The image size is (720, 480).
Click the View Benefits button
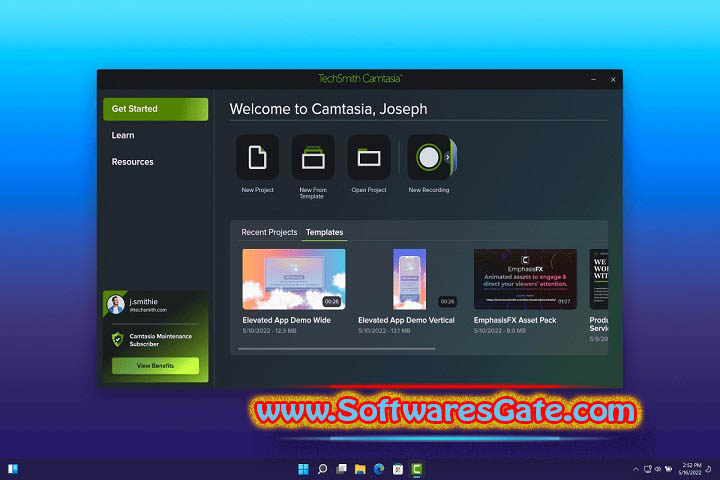point(155,366)
